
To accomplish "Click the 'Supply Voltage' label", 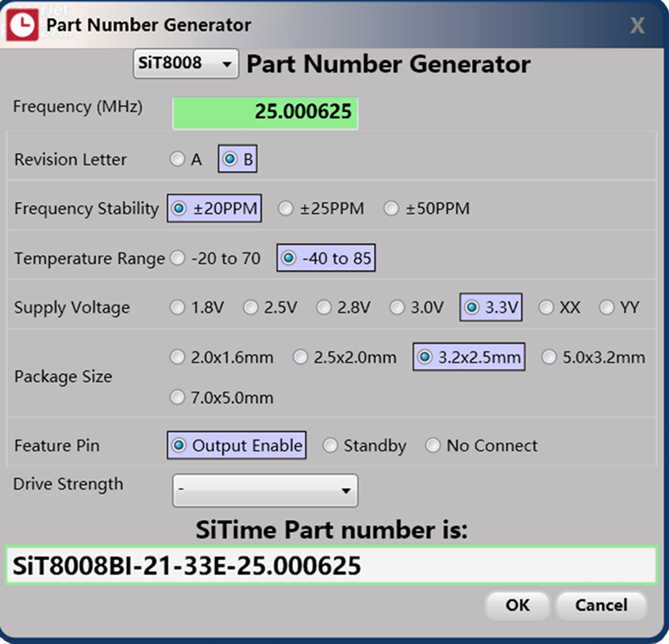I will coord(72,308).
